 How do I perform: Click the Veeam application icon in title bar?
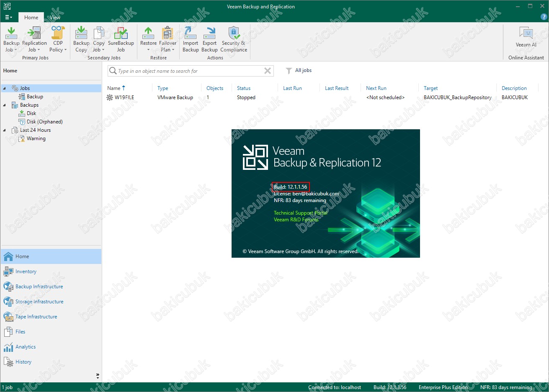pos(7,6)
